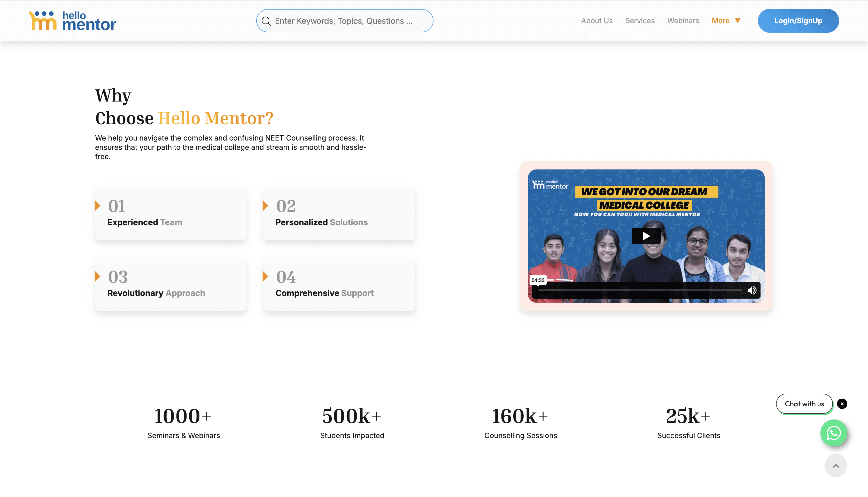Click the 500k+ Students Impacted stat
868x497 pixels.
(x=352, y=423)
